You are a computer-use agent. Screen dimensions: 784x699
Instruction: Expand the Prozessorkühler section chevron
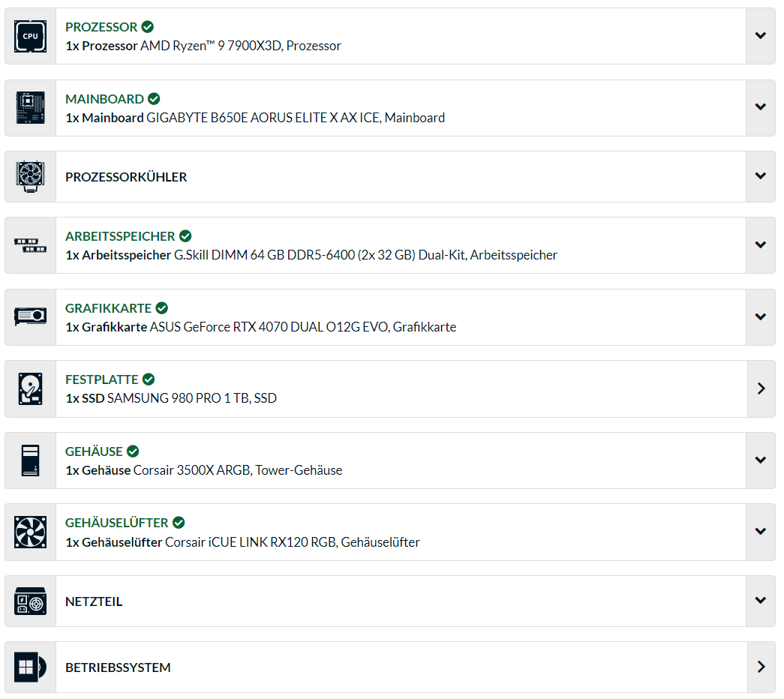pos(761,176)
